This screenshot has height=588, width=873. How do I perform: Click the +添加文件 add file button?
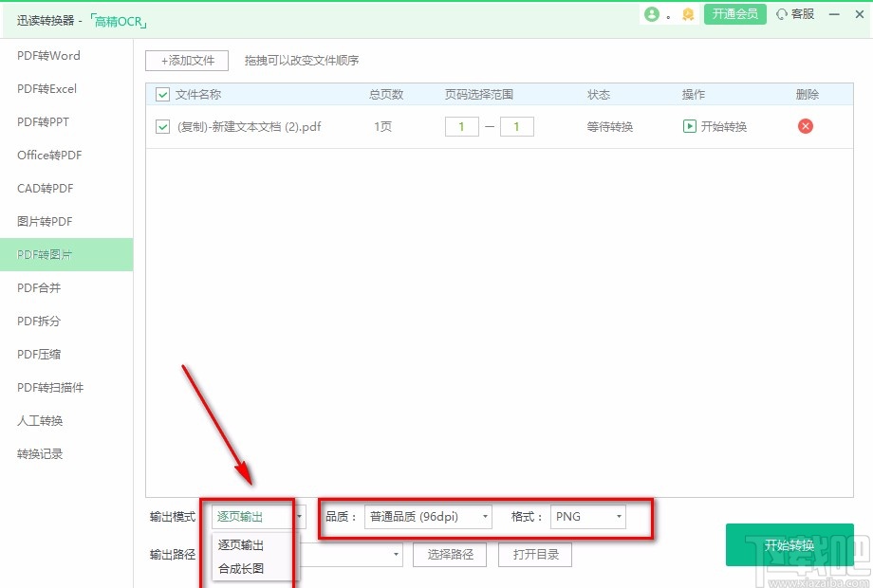point(186,61)
